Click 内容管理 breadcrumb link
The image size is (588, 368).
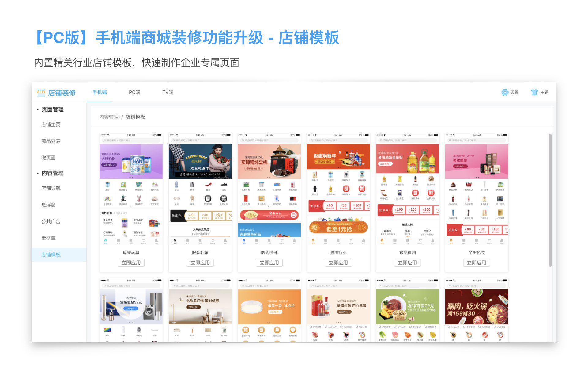(x=109, y=117)
